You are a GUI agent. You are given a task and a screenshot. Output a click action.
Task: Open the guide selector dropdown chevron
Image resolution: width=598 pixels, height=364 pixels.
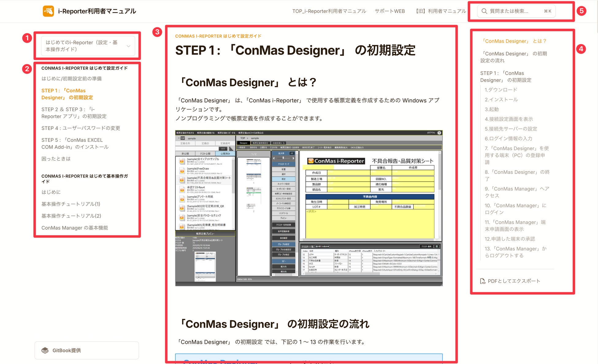(128, 46)
